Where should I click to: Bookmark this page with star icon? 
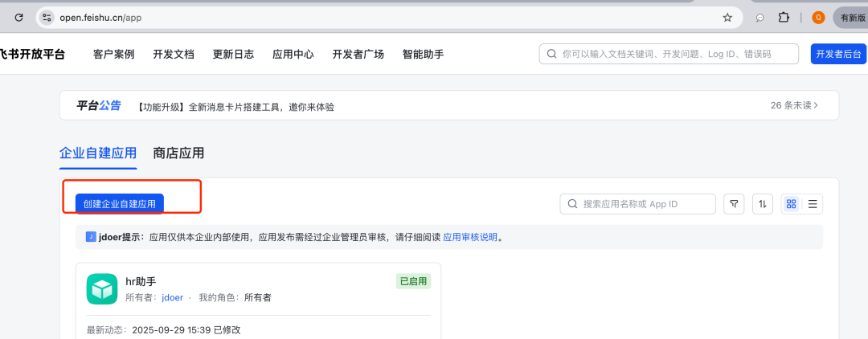click(727, 17)
